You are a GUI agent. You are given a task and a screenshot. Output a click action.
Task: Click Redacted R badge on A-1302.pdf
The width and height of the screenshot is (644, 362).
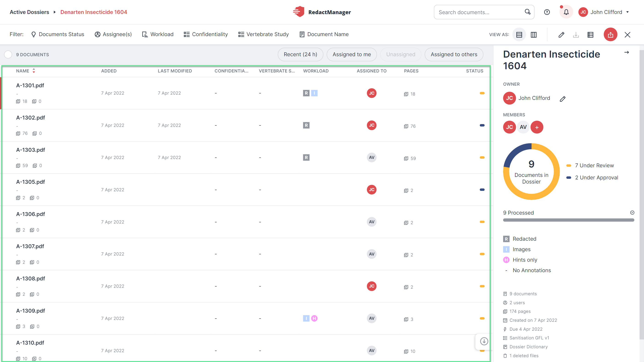coord(306,125)
